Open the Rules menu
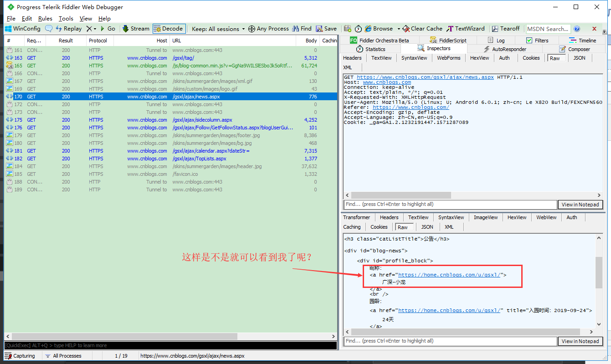This screenshot has width=611, height=364. coord(45,19)
